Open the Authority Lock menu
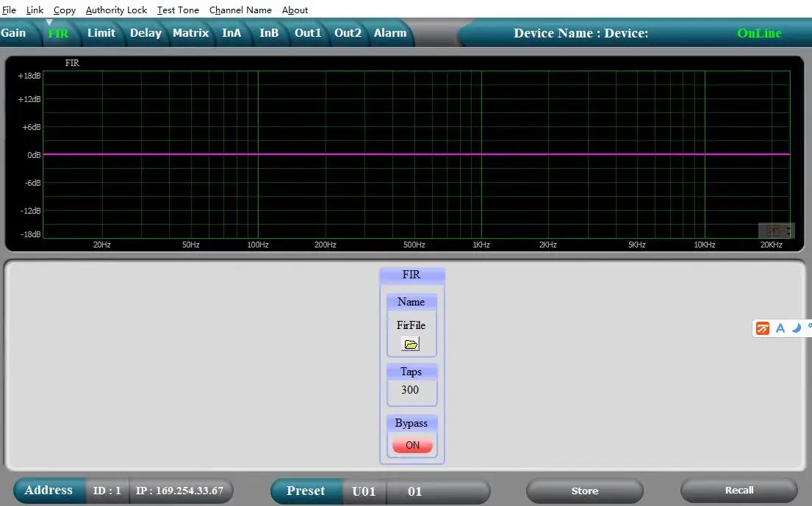The height and width of the screenshot is (506, 812). tap(116, 10)
